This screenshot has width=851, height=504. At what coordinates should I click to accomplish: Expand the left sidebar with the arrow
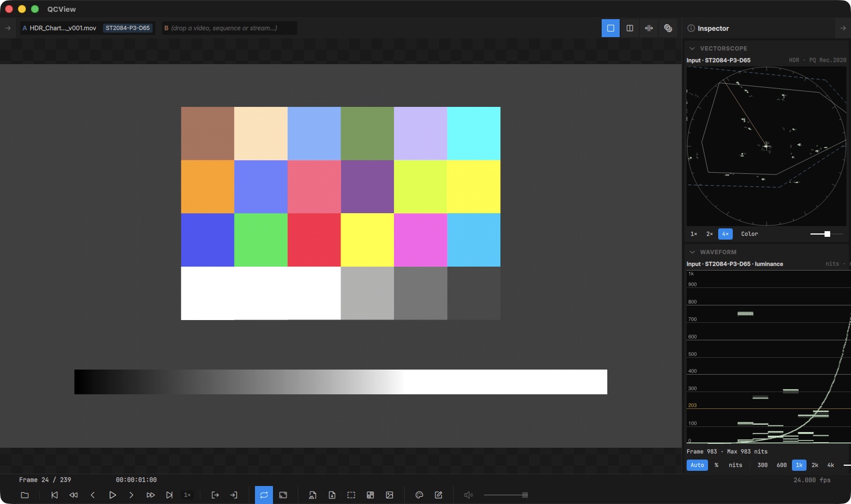click(x=8, y=28)
